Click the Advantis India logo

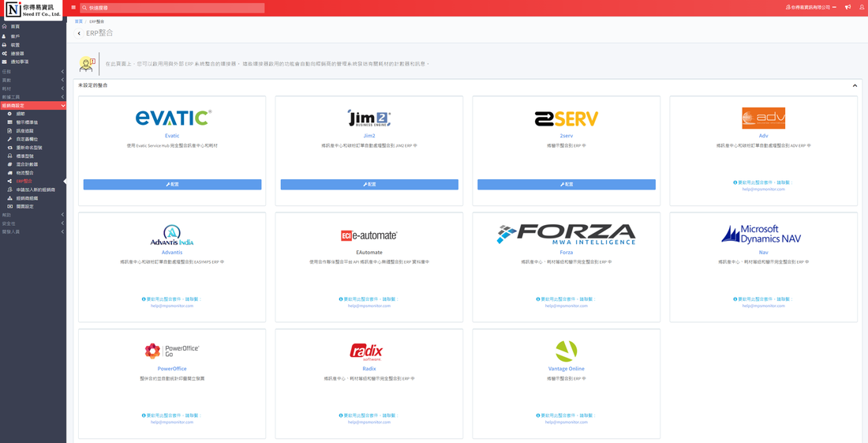[x=172, y=235]
